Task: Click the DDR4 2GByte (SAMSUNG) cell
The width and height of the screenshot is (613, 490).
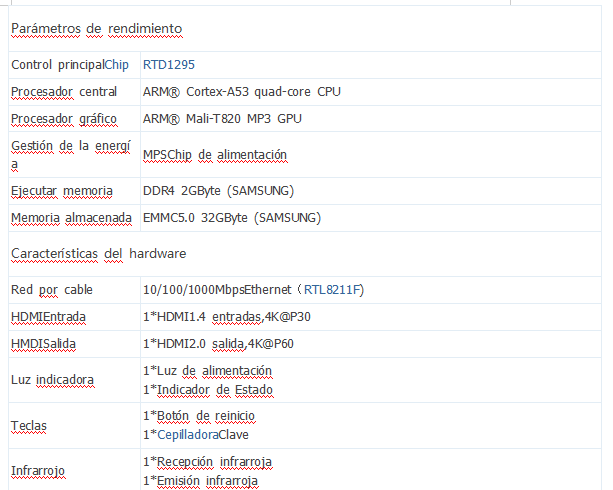Action: point(371,191)
